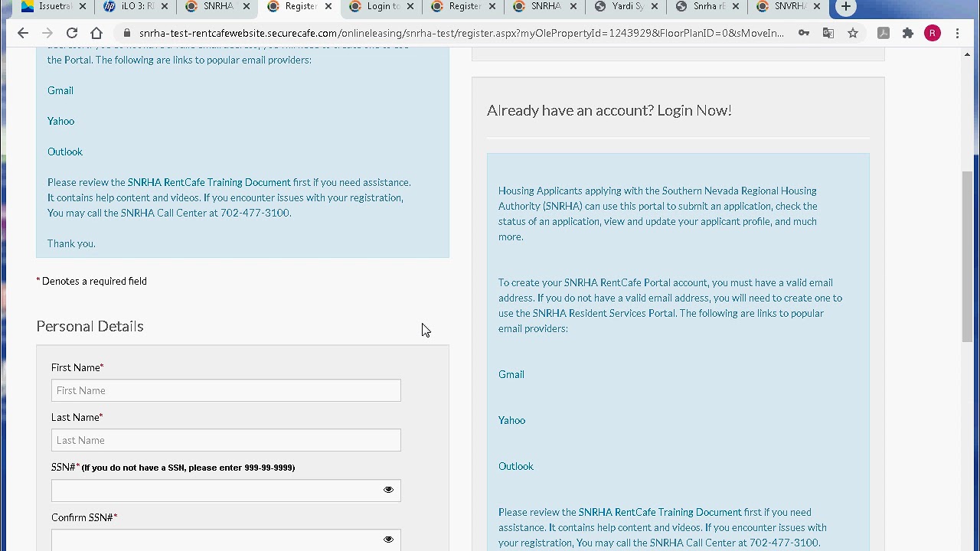Close the Snrha rE tab
Image resolution: width=980 pixels, height=551 pixels.
click(x=736, y=6)
